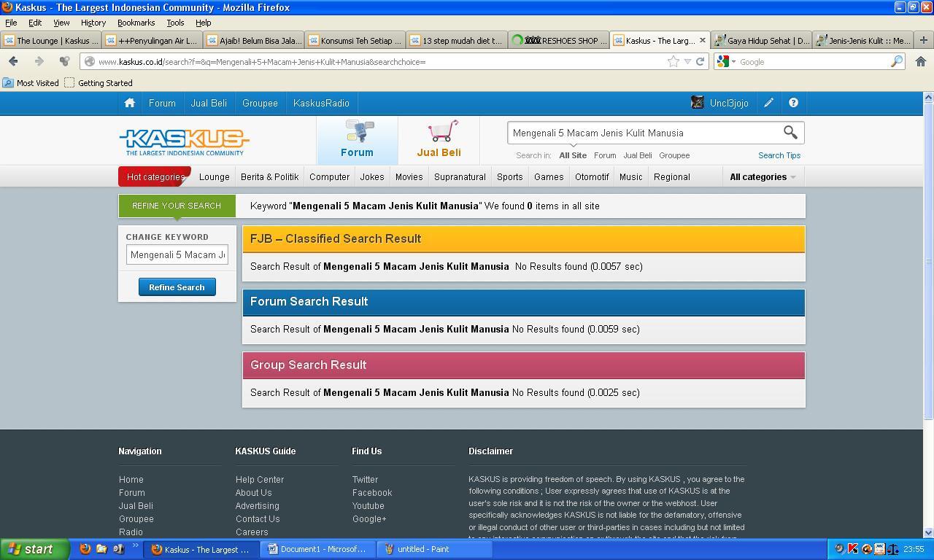934x560 pixels.
Task: Reload page with the refresh icon
Action: point(700,61)
